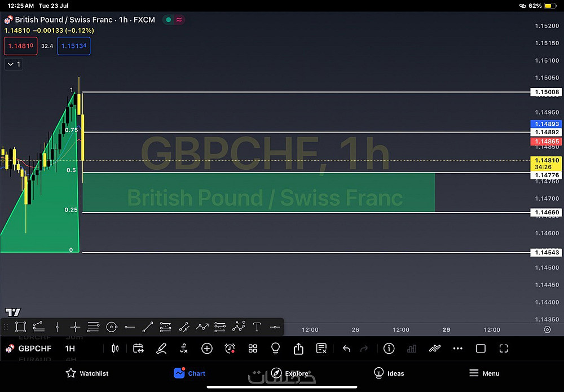Open the indicators fx menu
The width and height of the screenshot is (564, 392).
[x=184, y=349]
